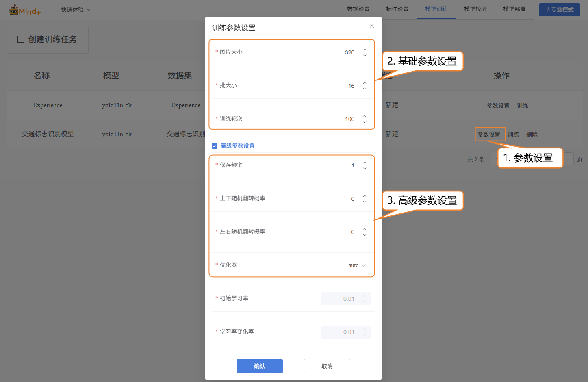Viewport: 588px width, 382px height.
Task: Click the 取消 button
Action: tap(327, 366)
